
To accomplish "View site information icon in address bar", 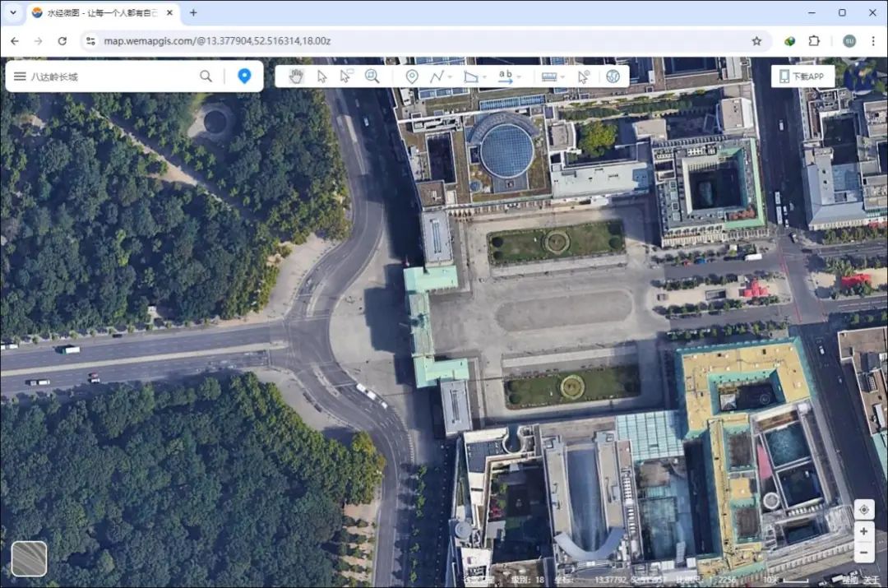I will pos(90,41).
